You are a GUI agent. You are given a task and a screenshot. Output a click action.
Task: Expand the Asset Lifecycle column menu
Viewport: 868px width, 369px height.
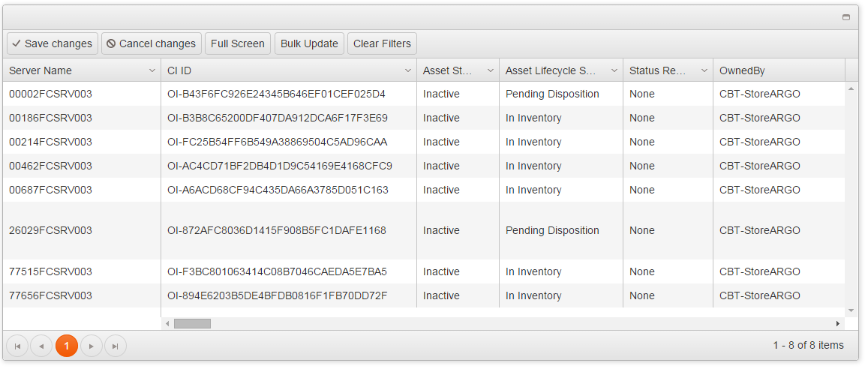[614, 70]
